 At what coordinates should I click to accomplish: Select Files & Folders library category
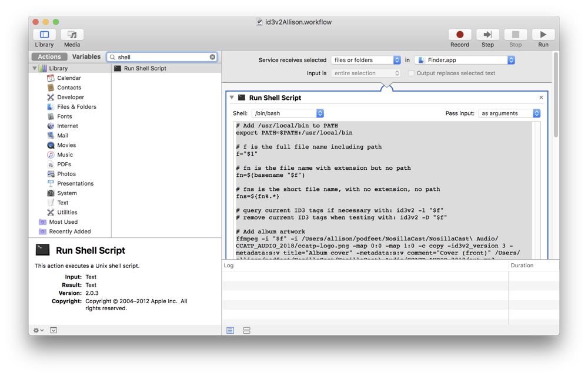click(76, 107)
